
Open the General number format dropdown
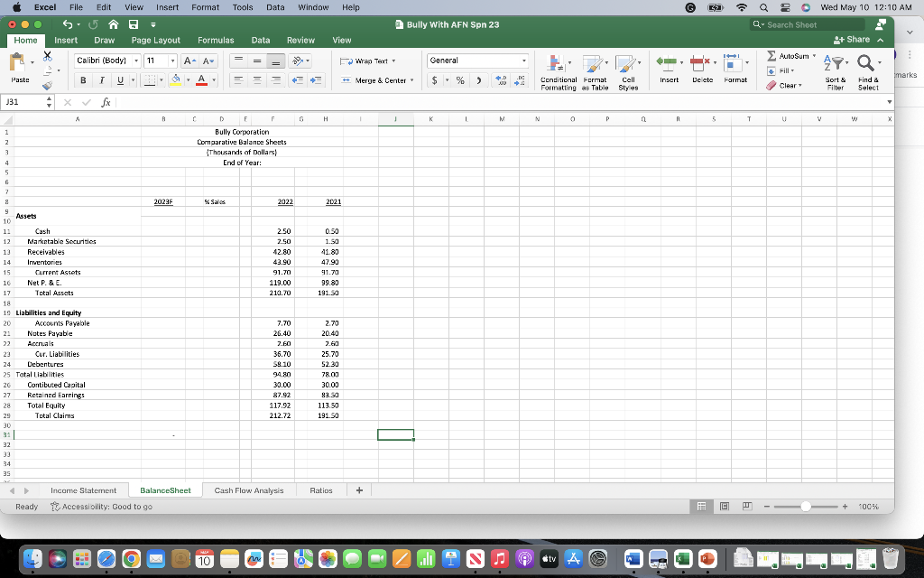coord(522,59)
